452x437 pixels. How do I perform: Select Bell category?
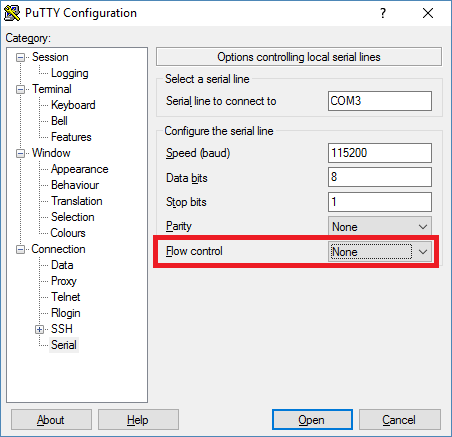pyautogui.click(x=59, y=121)
